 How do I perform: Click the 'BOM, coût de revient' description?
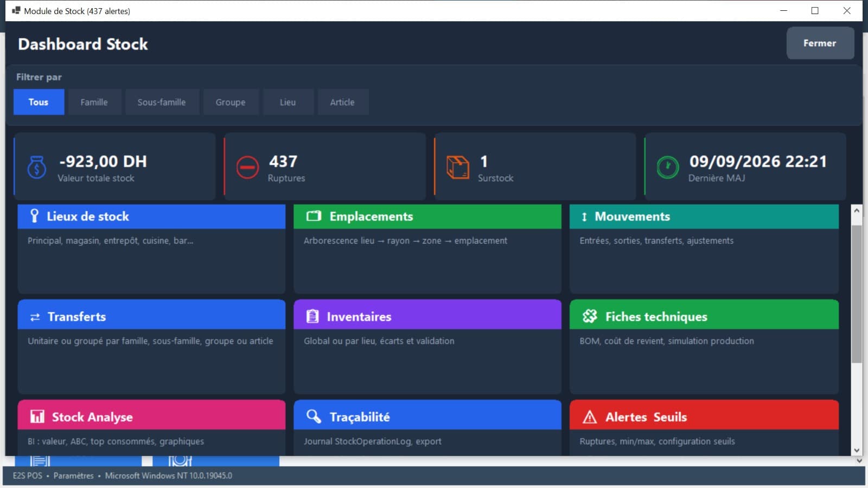[x=667, y=341]
